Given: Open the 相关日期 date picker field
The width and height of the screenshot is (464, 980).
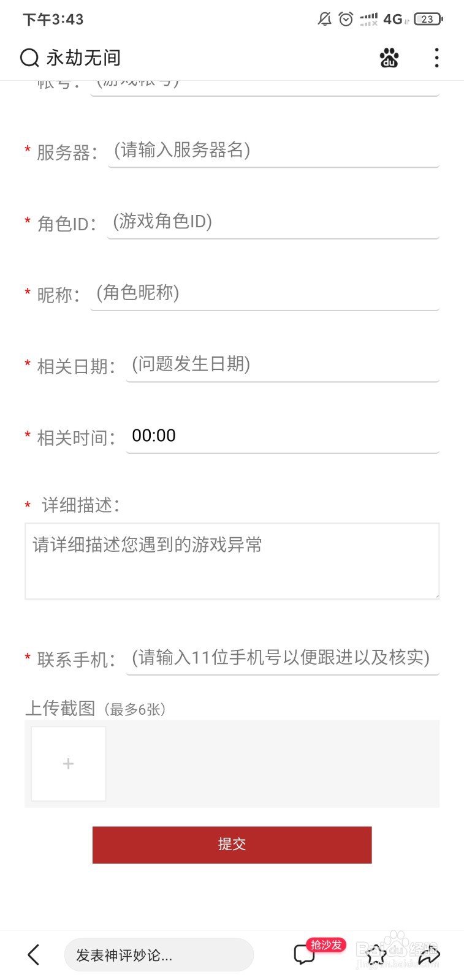Looking at the screenshot, I should 283,366.
